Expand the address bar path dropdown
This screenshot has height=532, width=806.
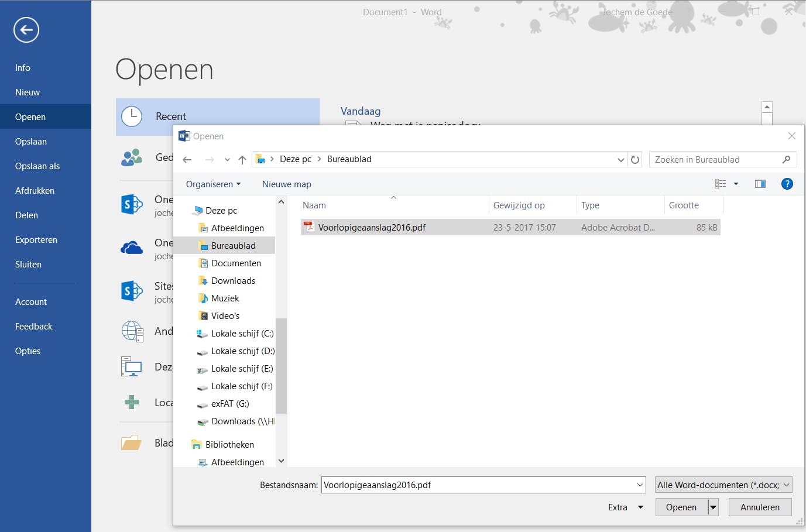[621, 160]
